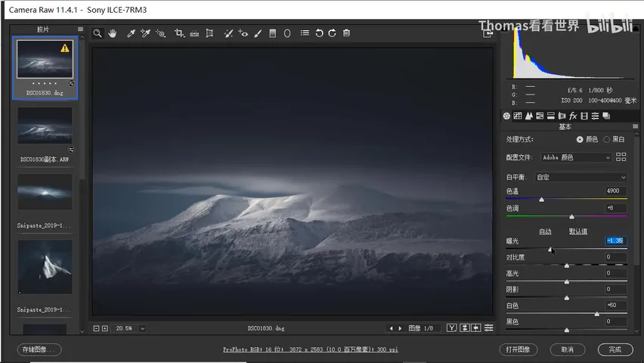Select the Spot Removal tool
This screenshot has width=644, height=363.
tap(228, 33)
